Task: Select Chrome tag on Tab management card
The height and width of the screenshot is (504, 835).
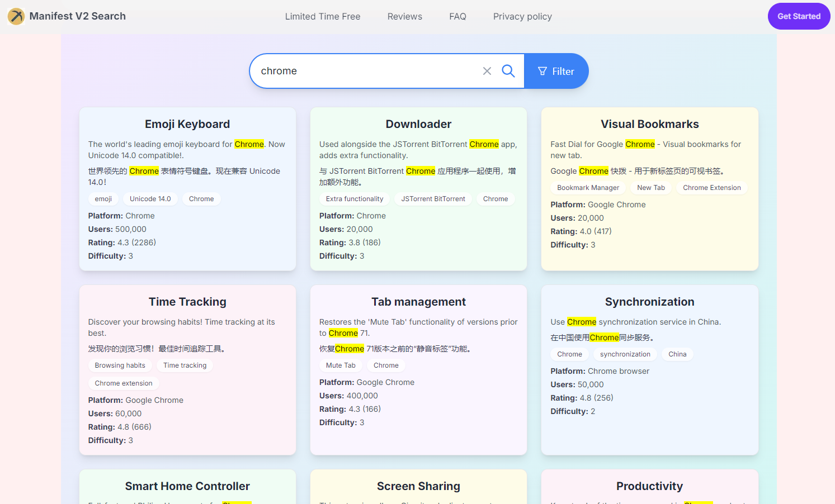Action: click(386, 365)
